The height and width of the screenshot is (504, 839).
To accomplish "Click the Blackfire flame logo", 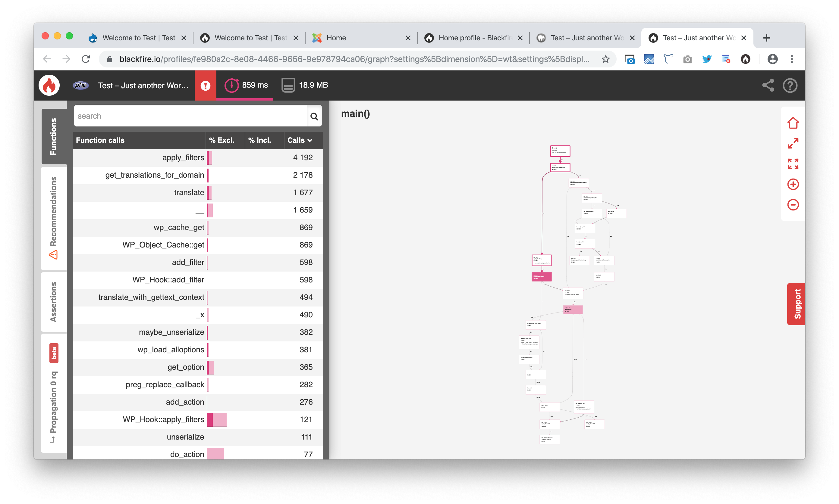I will (x=49, y=85).
